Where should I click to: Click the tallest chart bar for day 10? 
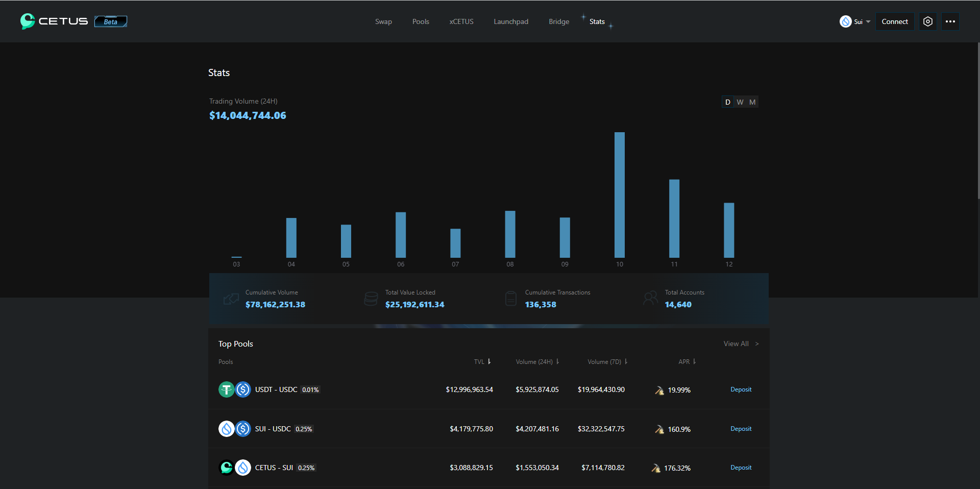620,195
